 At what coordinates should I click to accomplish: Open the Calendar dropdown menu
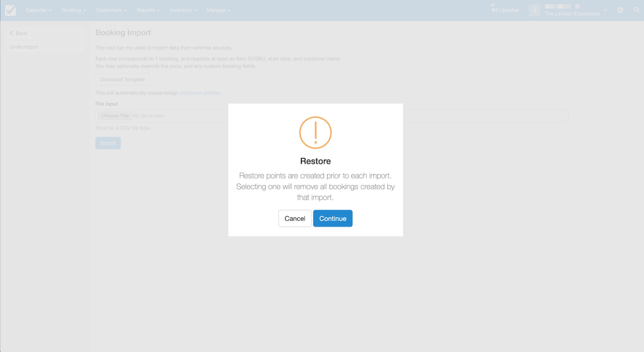coord(38,10)
